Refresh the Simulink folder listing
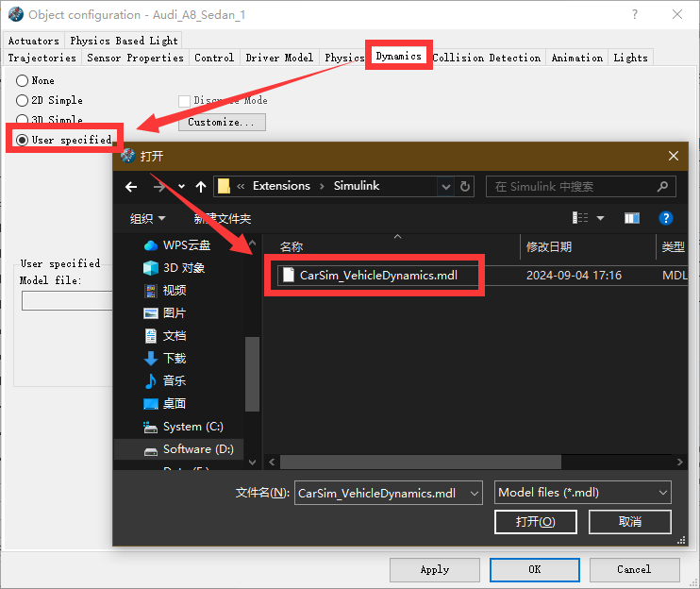 (x=465, y=186)
